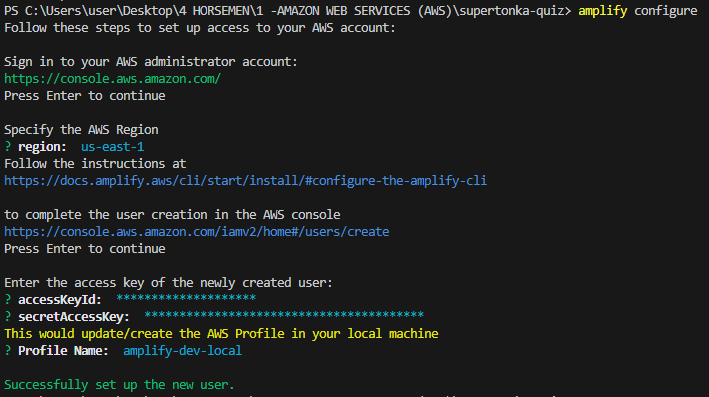Click 'Enter the access key of the newly created user:'

168,283
